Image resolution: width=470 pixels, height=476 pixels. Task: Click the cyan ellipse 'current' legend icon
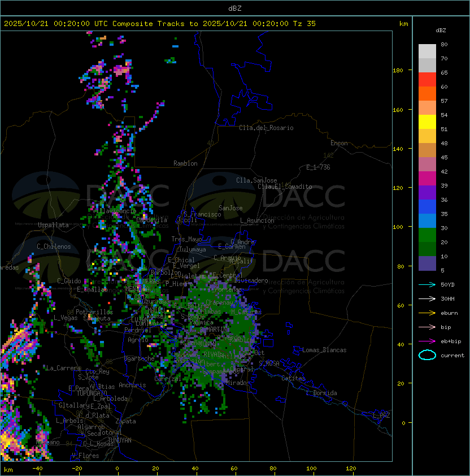(x=427, y=355)
